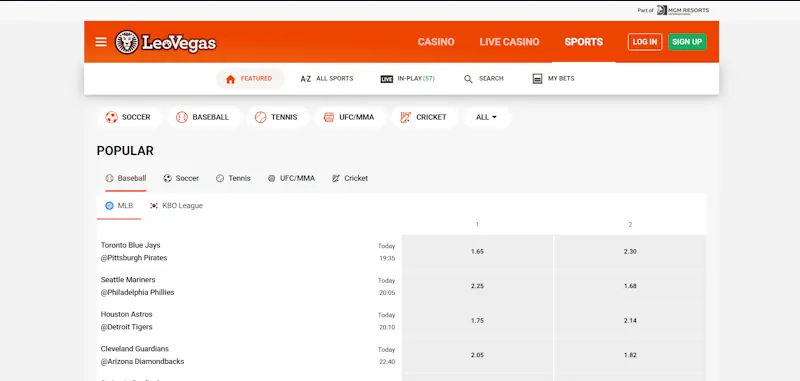Click the soccer ball icon in Soccer chip
This screenshot has width=800, height=381.
pos(111,117)
